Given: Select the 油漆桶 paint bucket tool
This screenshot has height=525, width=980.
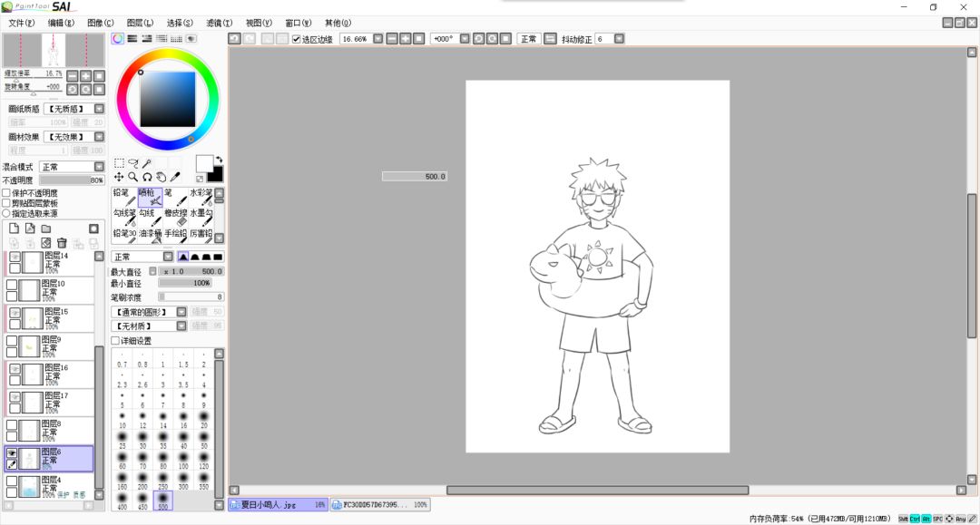Looking at the screenshot, I should pos(150,238).
